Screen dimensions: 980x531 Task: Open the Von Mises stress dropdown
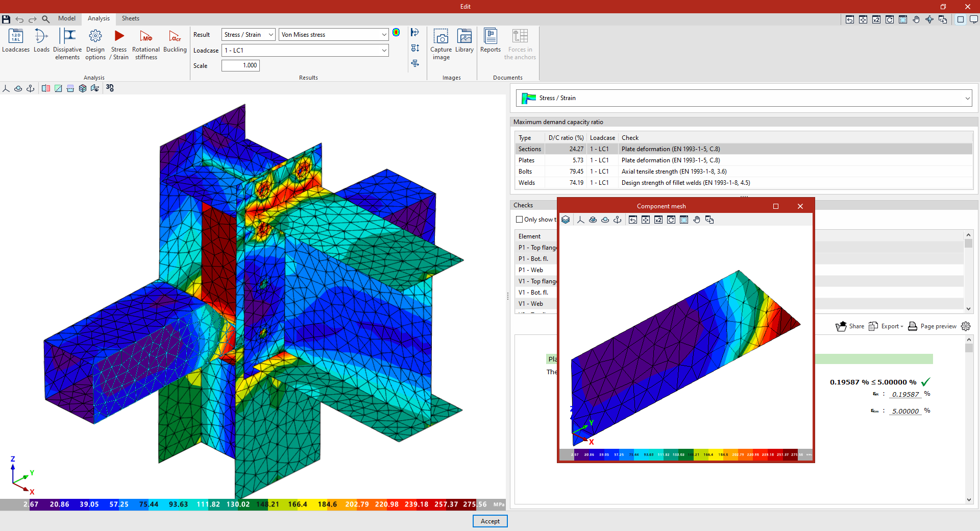click(x=334, y=35)
